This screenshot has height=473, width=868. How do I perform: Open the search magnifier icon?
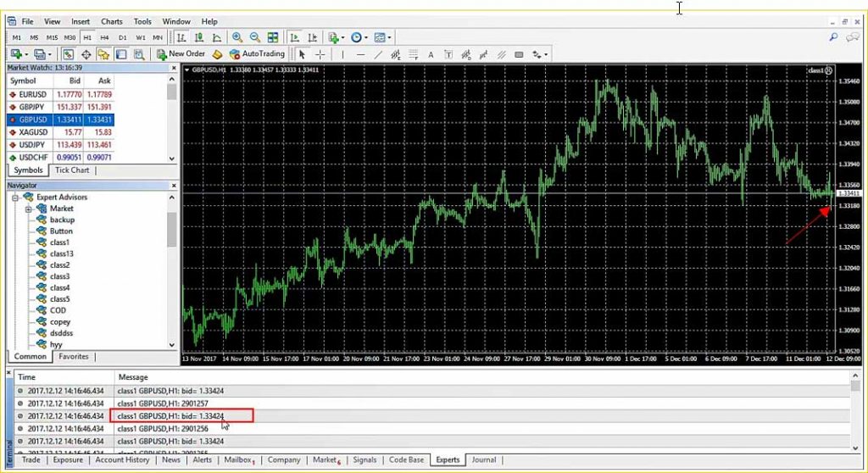[x=833, y=37]
